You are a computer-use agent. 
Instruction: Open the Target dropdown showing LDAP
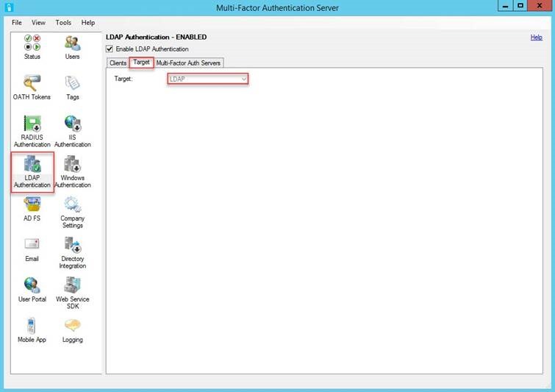[207, 79]
